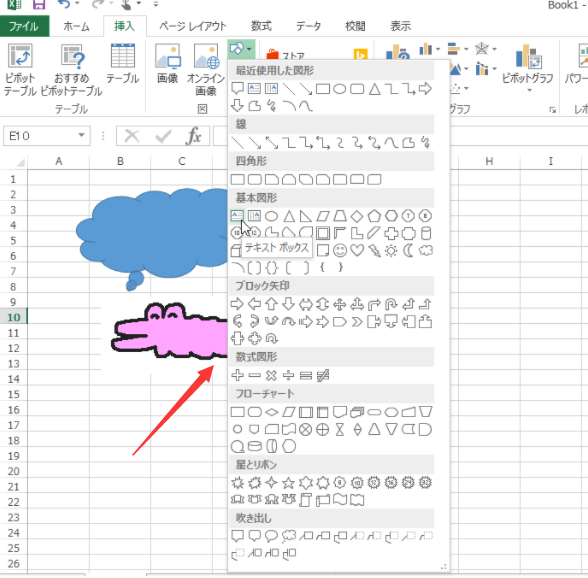Screen dimensions: 588x578
Task: Select the diamond shape in 基本図形
Action: (x=357, y=216)
